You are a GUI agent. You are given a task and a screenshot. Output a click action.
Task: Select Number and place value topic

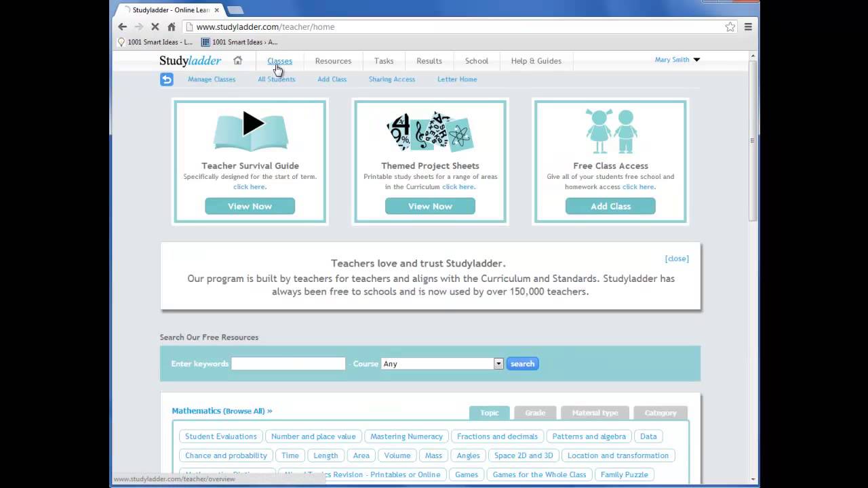[313, 436]
